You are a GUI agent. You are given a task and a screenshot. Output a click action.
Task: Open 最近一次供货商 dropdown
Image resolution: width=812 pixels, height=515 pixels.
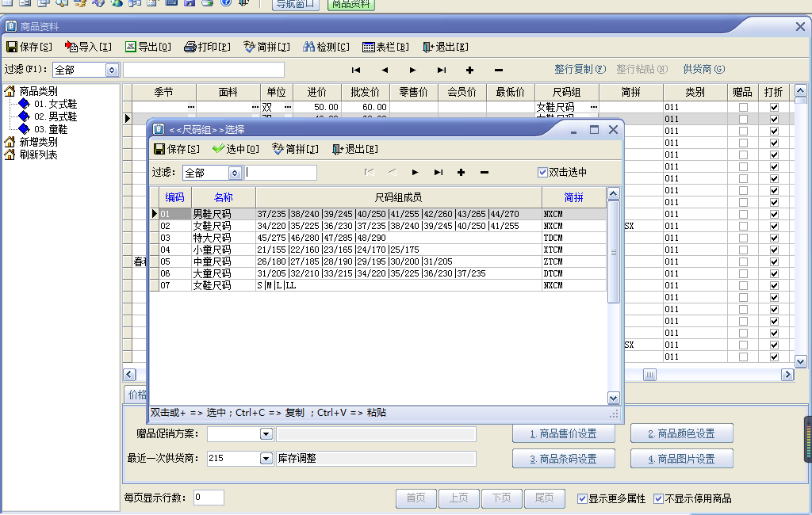pos(266,458)
